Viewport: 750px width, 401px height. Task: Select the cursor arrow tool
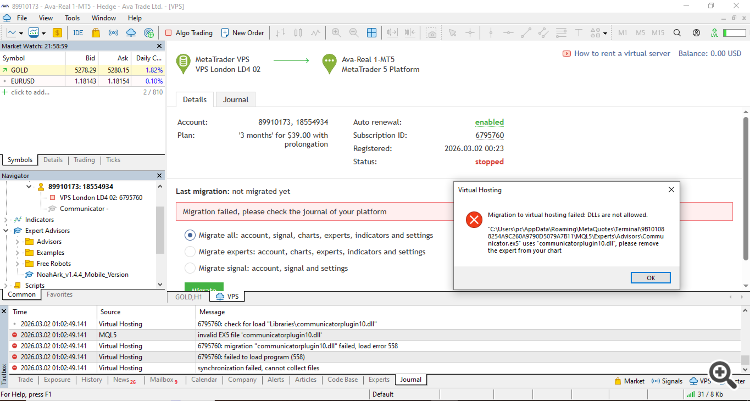pos(452,33)
